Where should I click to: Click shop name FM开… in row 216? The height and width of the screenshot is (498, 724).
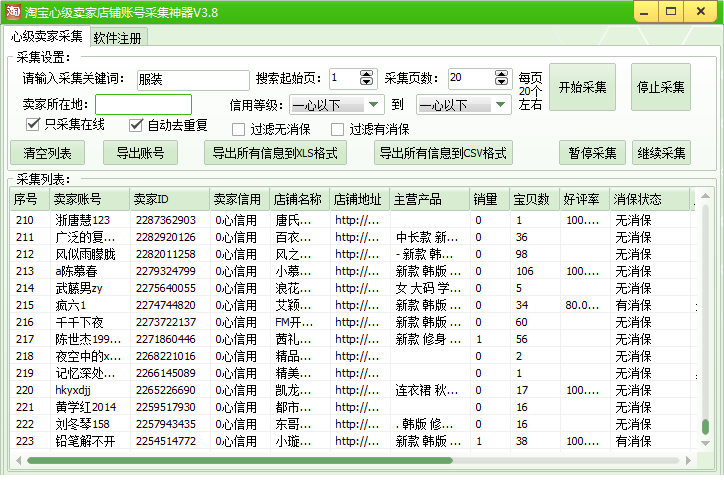click(x=294, y=322)
